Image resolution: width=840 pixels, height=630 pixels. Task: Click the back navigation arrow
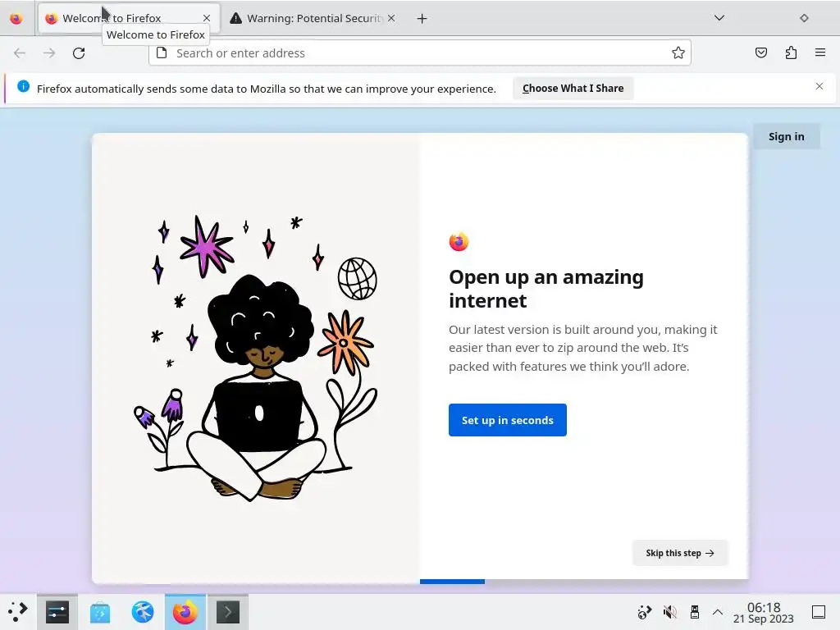[x=20, y=53]
